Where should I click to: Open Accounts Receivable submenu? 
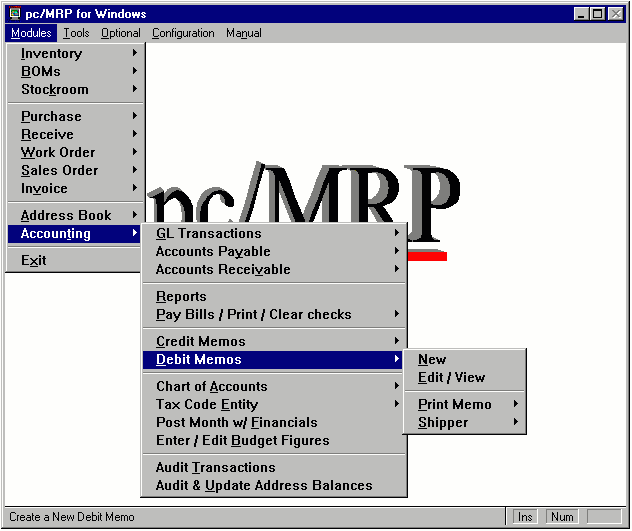(x=274, y=269)
